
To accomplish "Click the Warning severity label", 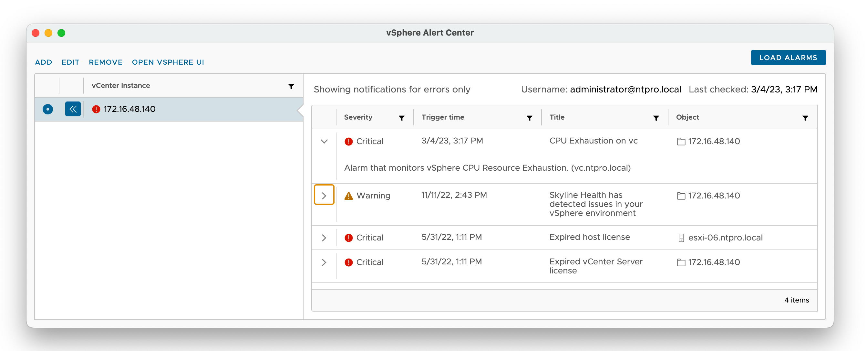I will click(373, 196).
